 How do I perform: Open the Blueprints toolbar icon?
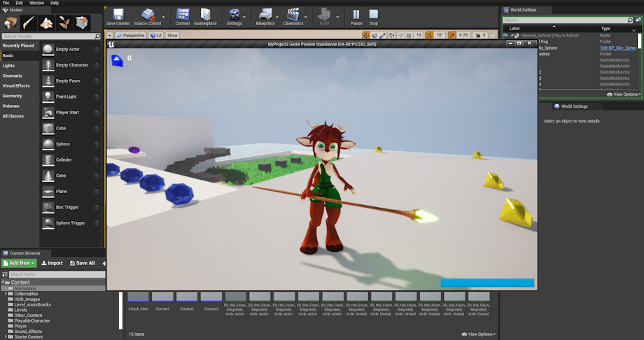tap(265, 17)
